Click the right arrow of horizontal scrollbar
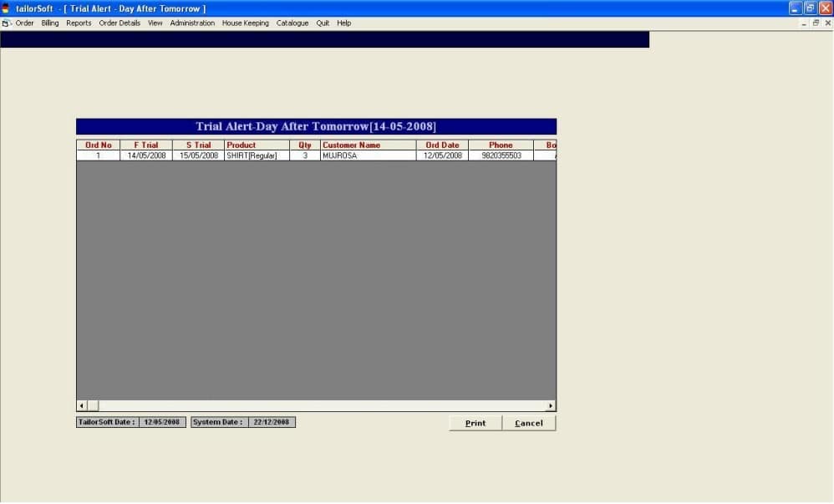Screen dimensions: 834x504 550,405
